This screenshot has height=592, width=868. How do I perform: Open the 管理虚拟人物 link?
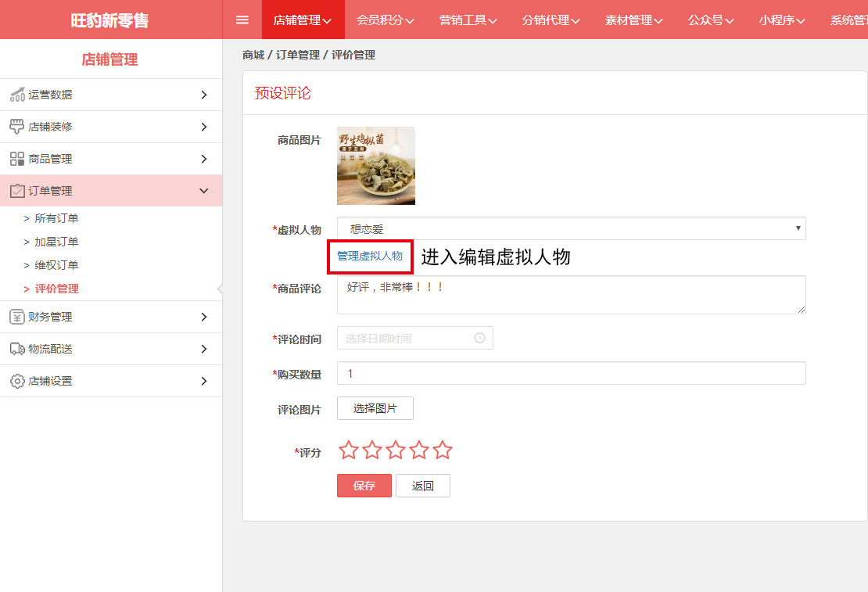click(x=370, y=257)
